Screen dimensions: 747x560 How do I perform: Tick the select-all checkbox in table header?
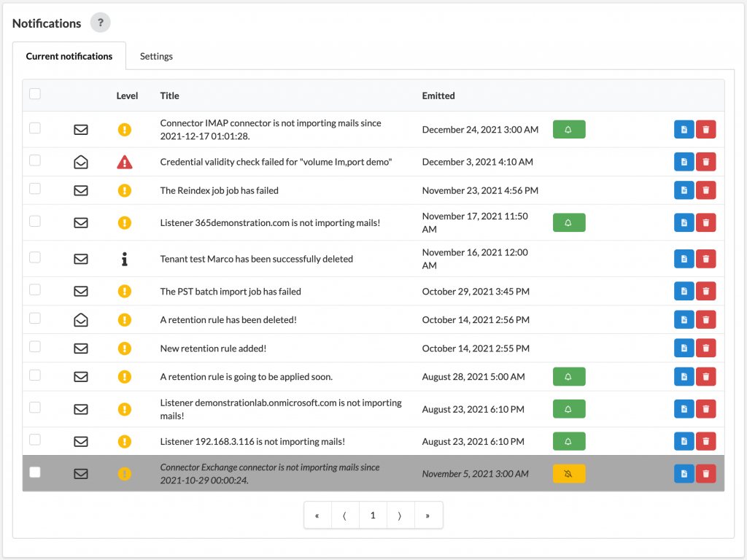click(35, 94)
